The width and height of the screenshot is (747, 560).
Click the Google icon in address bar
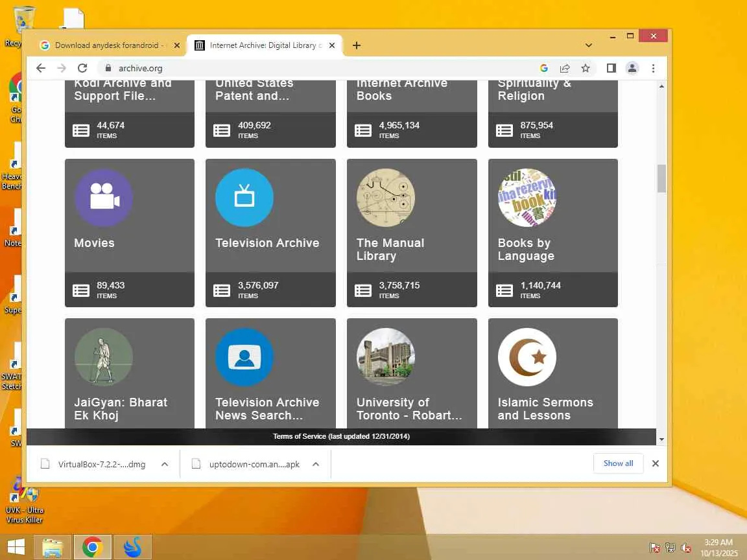coord(543,68)
